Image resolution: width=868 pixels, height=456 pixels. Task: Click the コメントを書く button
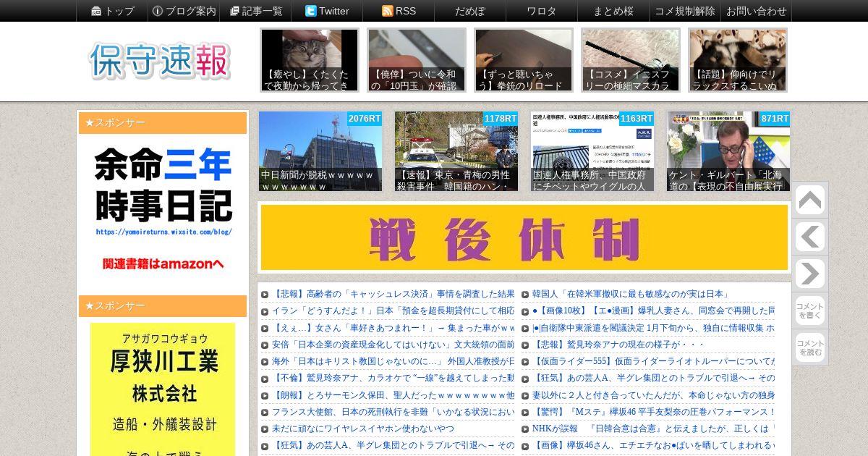point(810,311)
